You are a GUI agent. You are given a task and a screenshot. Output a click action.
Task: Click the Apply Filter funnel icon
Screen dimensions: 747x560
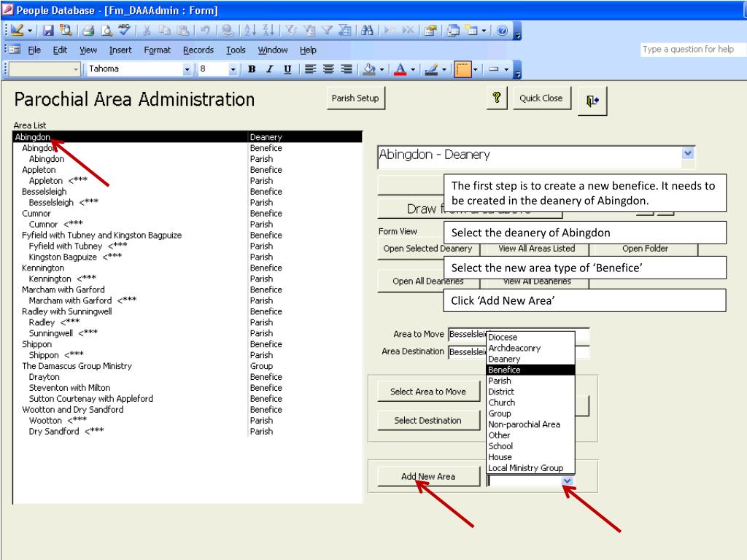click(327, 31)
